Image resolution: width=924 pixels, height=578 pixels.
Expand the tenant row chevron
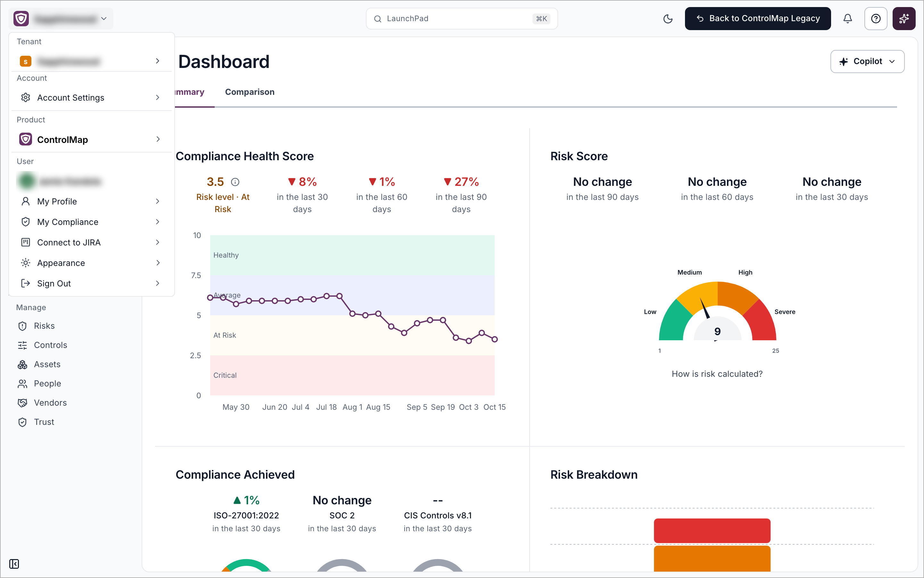(x=158, y=61)
